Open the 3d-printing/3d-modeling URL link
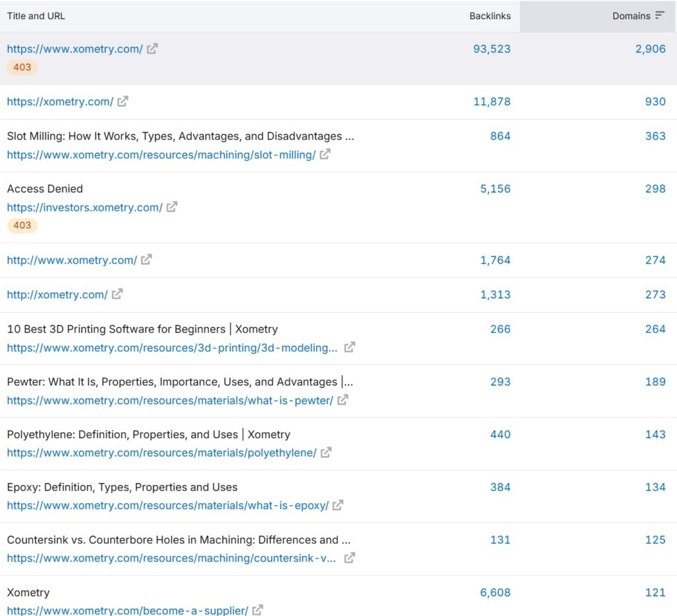677x616 pixels. pyautogui.click(x=173, y=348)
